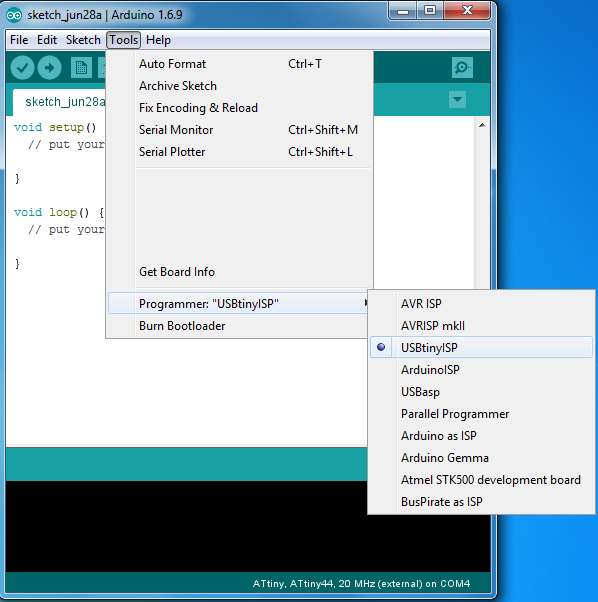598x602 pixels.
Task: Choose AVR ISP programmer
Action: [481, 304]
